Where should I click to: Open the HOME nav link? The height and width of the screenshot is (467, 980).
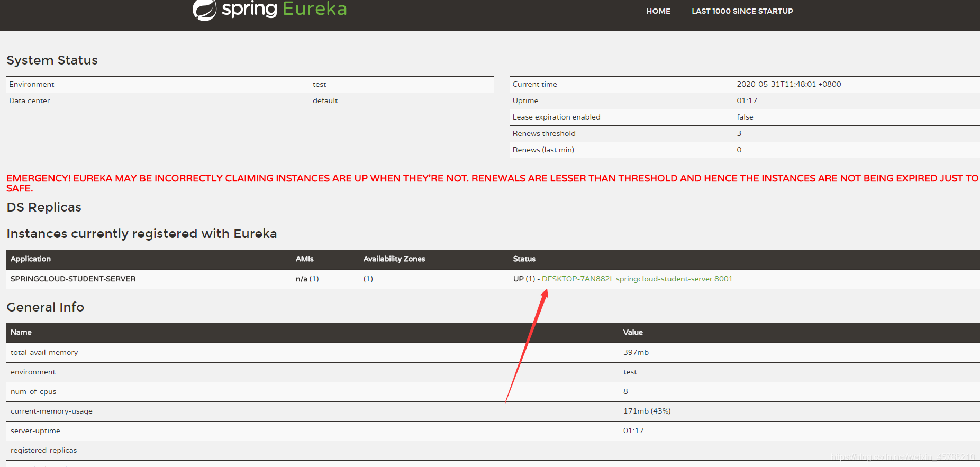pos(658,11)
